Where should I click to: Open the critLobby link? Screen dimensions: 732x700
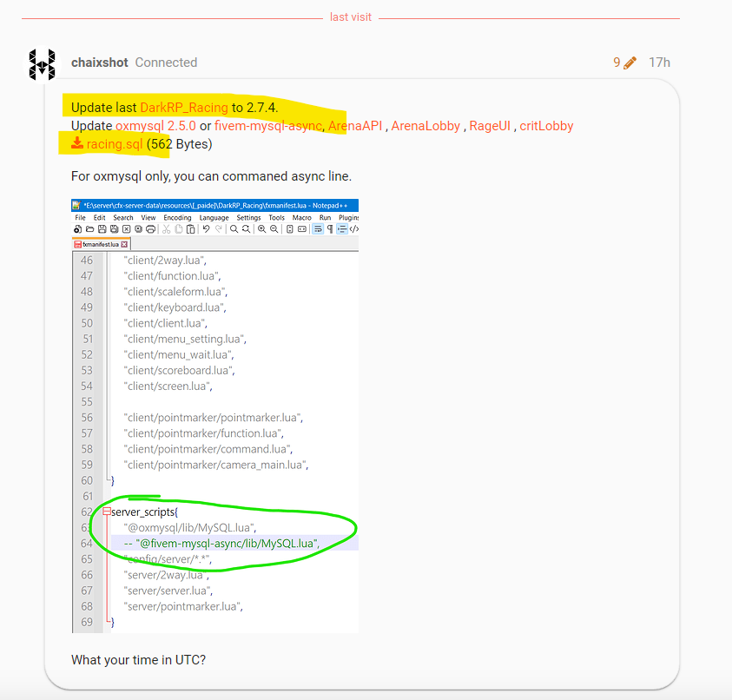tap(547, 126)
